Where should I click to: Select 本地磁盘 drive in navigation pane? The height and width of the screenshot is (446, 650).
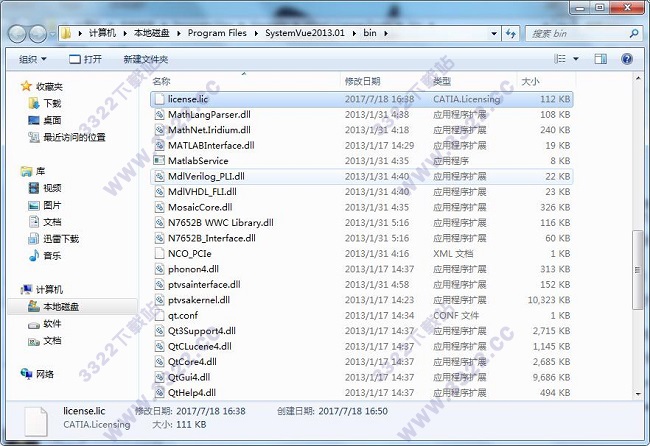[61, 307]
